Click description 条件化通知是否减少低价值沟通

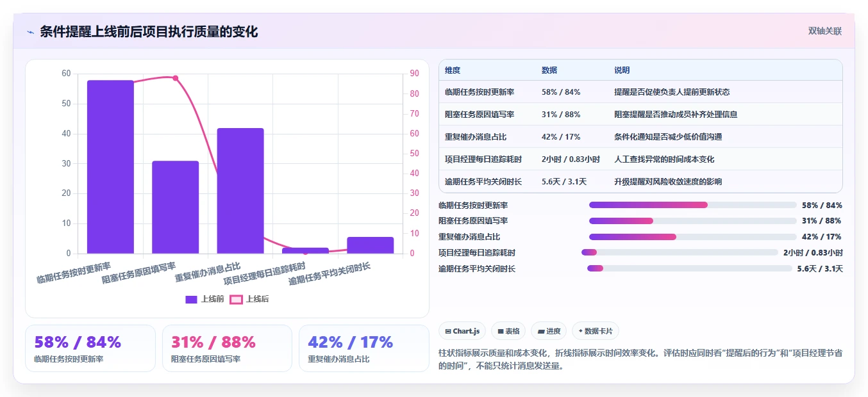click(668, 136)
